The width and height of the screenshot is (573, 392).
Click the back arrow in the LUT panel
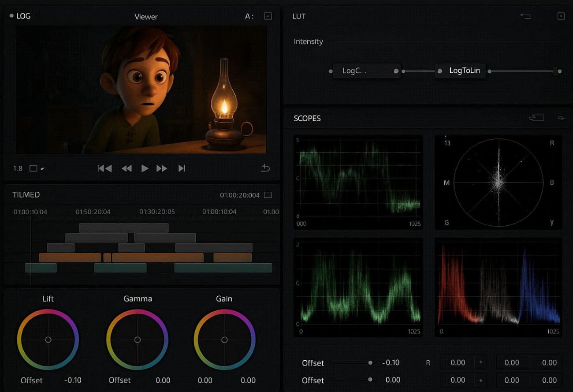pos(525,16)
